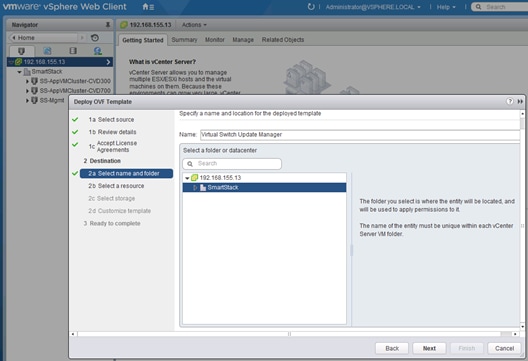Select SS-AppVMCluster-CVD700 in Navigator
528x361 pixels.
click(x=75, y=91)
